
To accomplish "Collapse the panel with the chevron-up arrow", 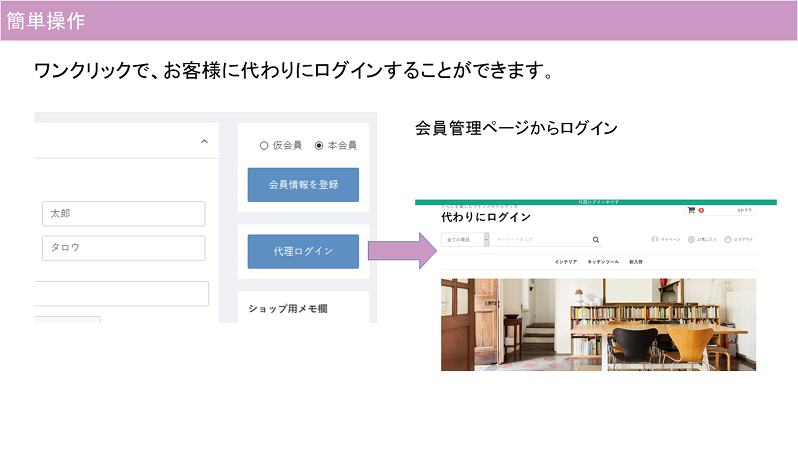I will tap(204, 142).
